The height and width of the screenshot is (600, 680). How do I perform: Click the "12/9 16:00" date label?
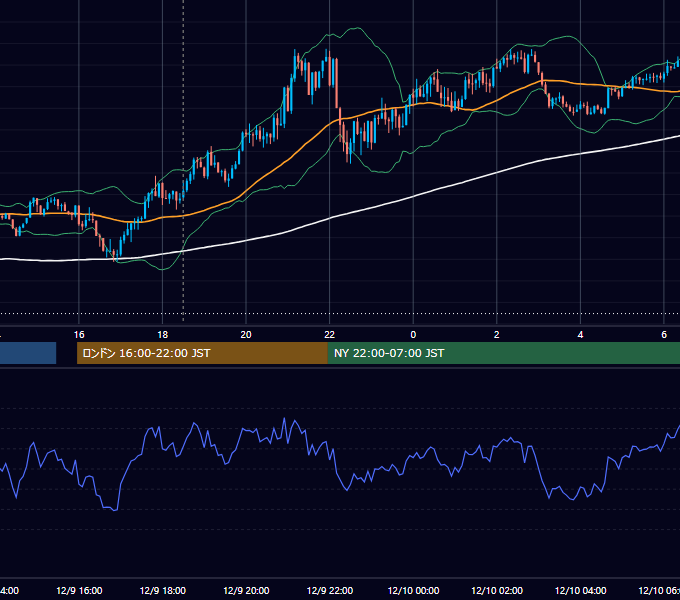coord(79,590)
